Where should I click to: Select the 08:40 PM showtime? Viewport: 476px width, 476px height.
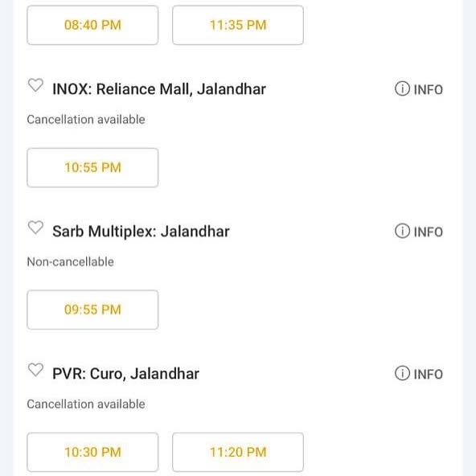pyautogui.click(x=92, y=25)
